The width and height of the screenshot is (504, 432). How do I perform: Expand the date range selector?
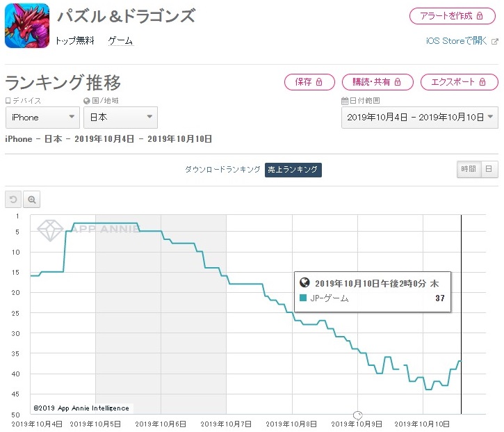click(419, 118)
